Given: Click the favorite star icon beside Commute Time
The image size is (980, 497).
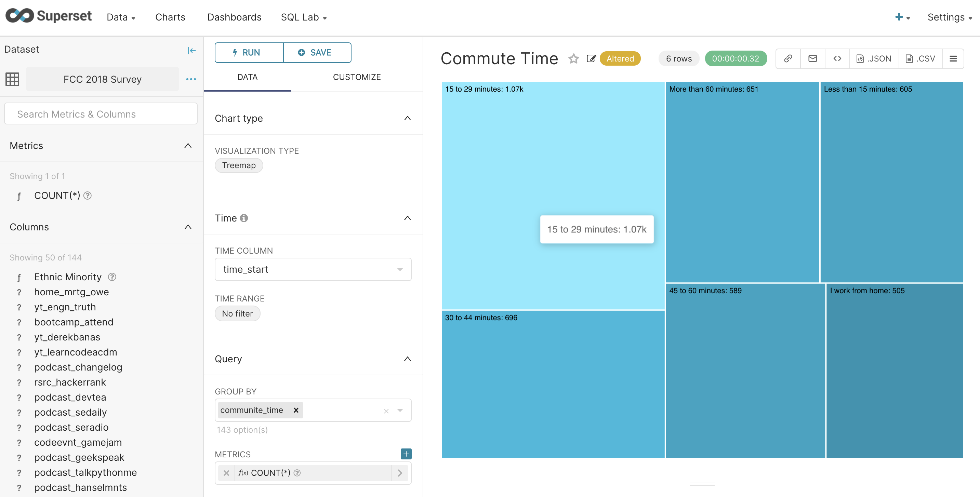Looking at the screenshot, I should tap(573, 58).
